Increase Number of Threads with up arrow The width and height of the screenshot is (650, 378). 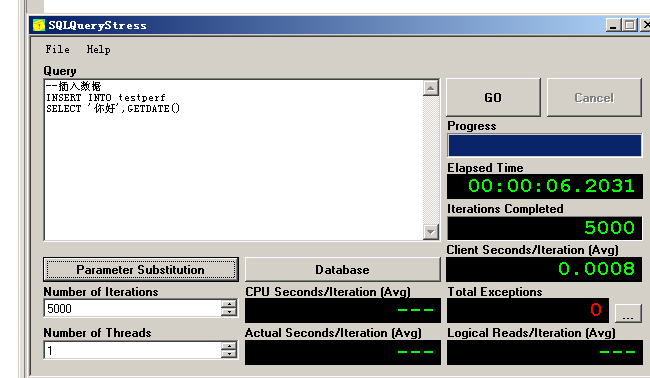click(x=229, y=346)
